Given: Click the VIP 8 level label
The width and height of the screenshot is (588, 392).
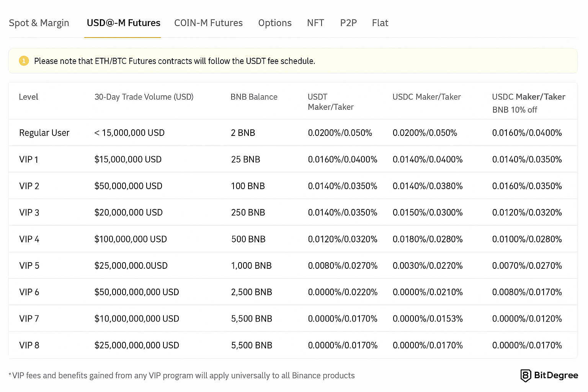Looking at the screenshot, I should point(29,345).
